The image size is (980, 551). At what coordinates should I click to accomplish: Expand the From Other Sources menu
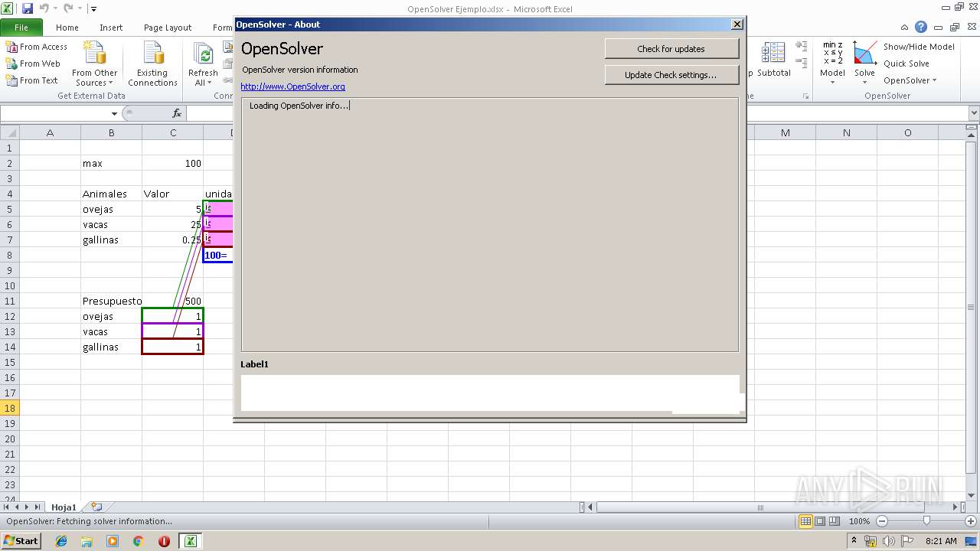pyautogui.click(x=94, y=64)
